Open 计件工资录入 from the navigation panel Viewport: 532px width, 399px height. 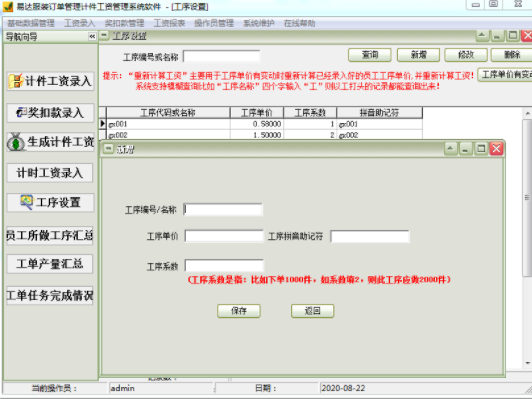pyautogui.click(x=50, y=81)
